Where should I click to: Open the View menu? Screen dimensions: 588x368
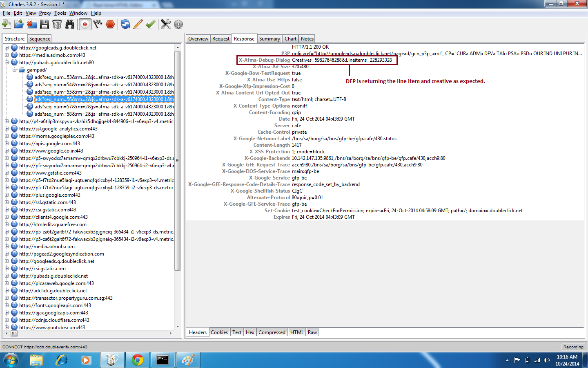[31, 13]
